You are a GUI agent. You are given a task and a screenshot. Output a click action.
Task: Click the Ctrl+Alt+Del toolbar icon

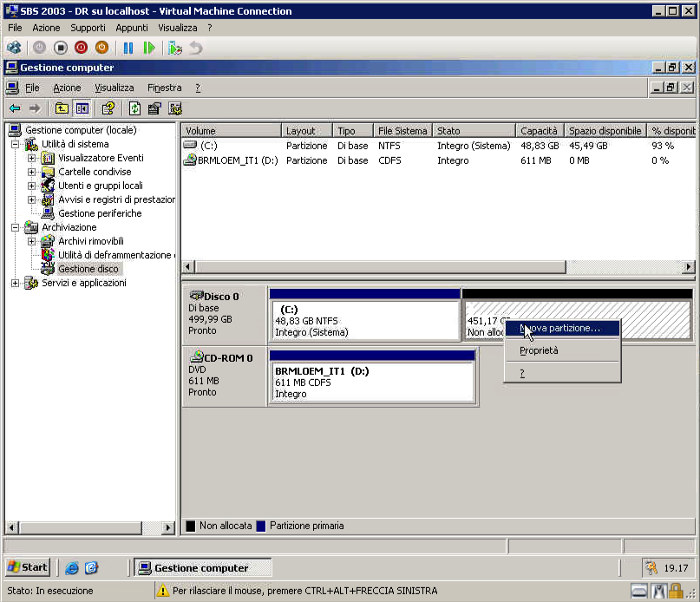click(14, 48)
